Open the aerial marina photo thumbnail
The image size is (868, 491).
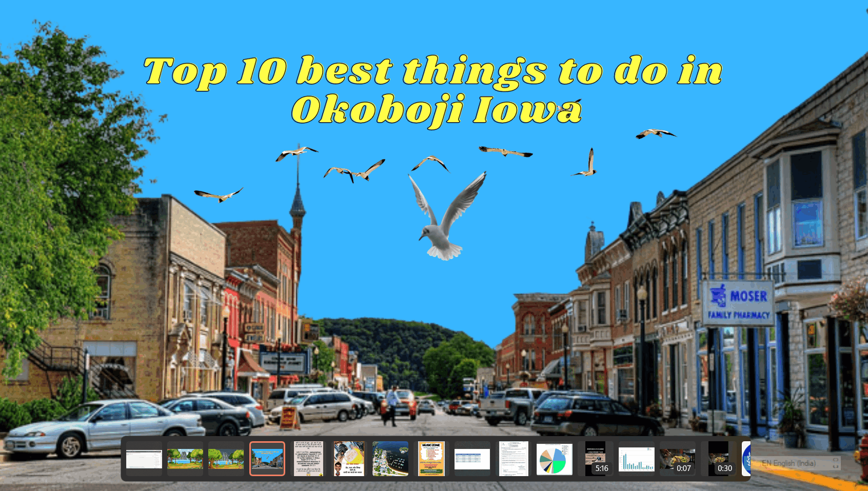click(390, 459)
